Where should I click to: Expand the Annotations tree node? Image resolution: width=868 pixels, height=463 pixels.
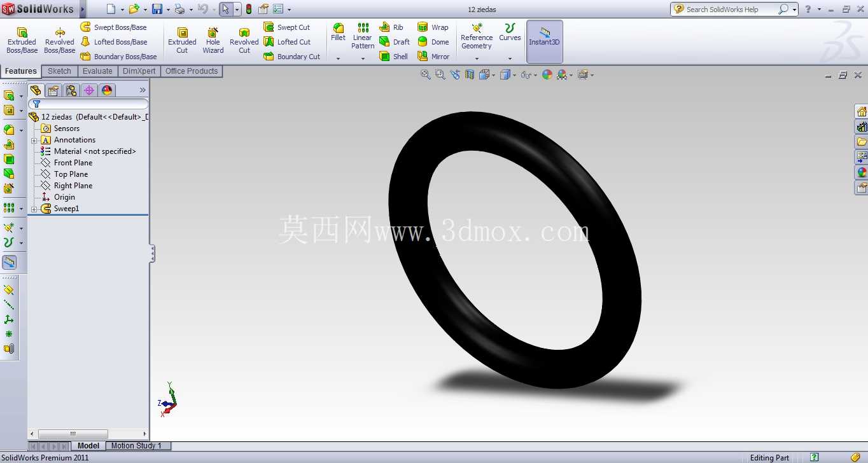(x=34, y=140)
